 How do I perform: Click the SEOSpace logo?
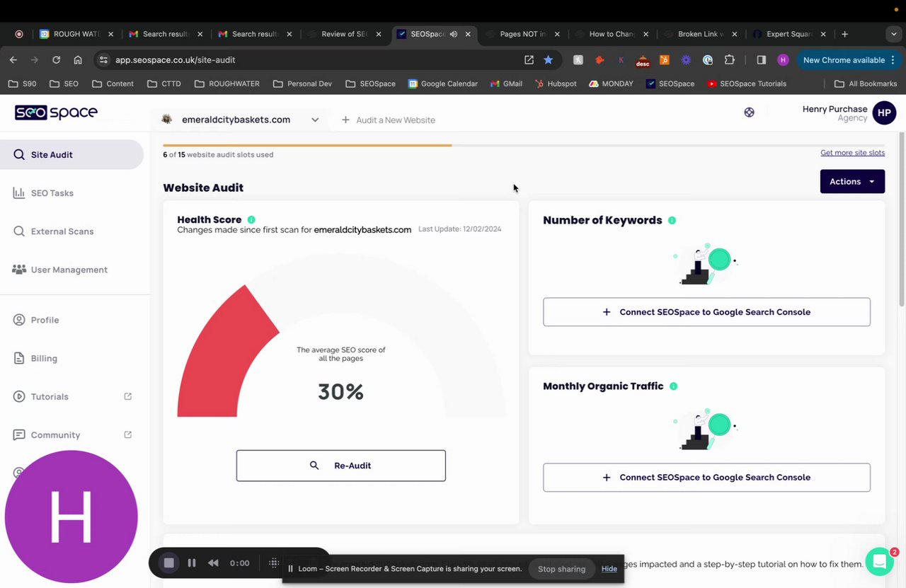pos(56,112)
